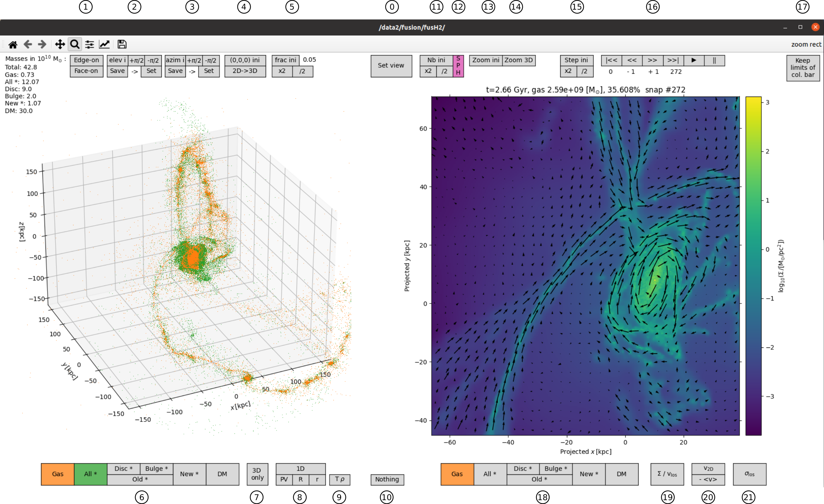
Task: Reset original view with Home icon
Action: (x=13, y=44)
